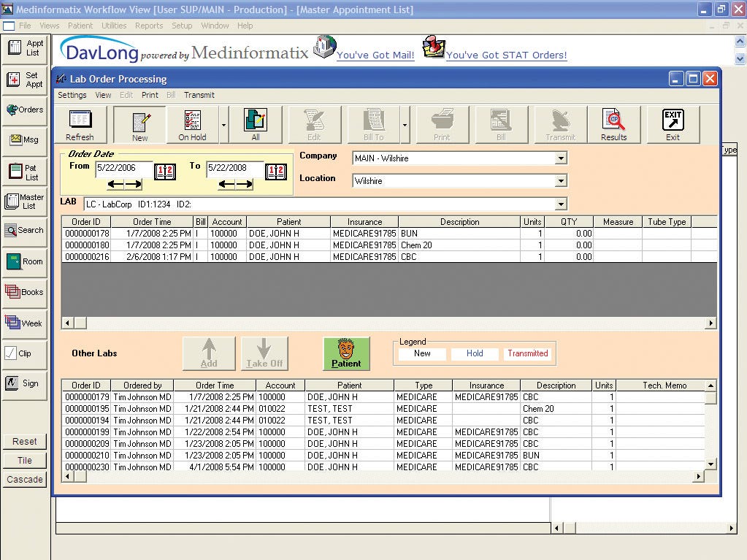Click the Transmit toolbar button
The image size is (747, 560).
(561, 125)
